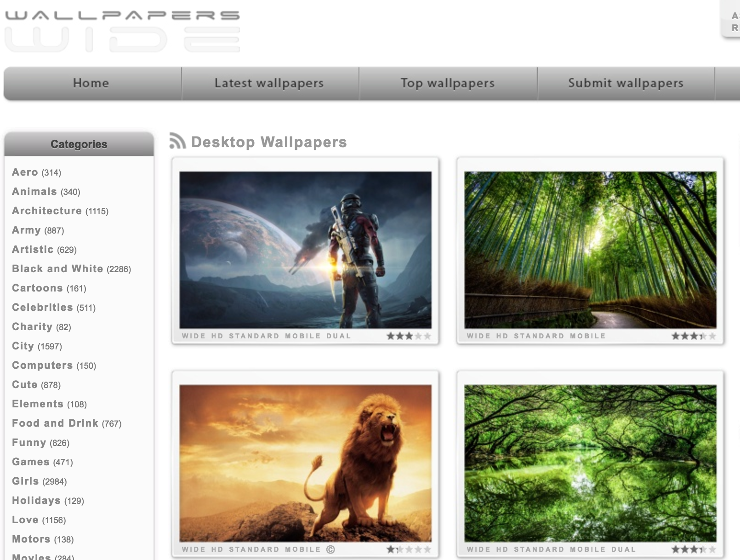Open the Food and Drink category
The width and height of the screenshot is (740, 560).
point(55,423)
